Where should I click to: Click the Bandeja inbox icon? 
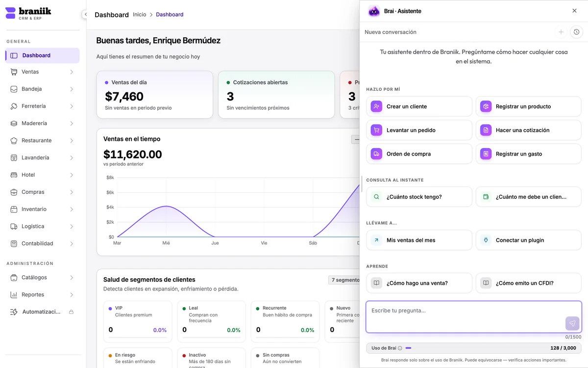coord(14,89)
